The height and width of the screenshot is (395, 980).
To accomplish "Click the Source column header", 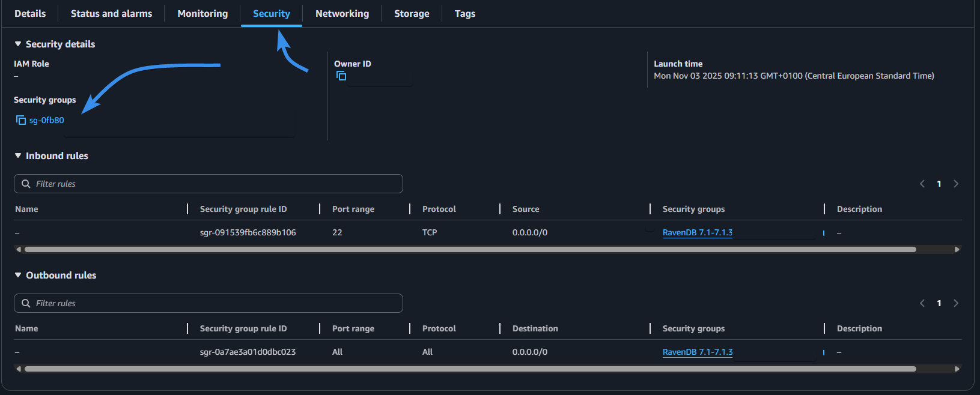I will (x=526, y=209).
